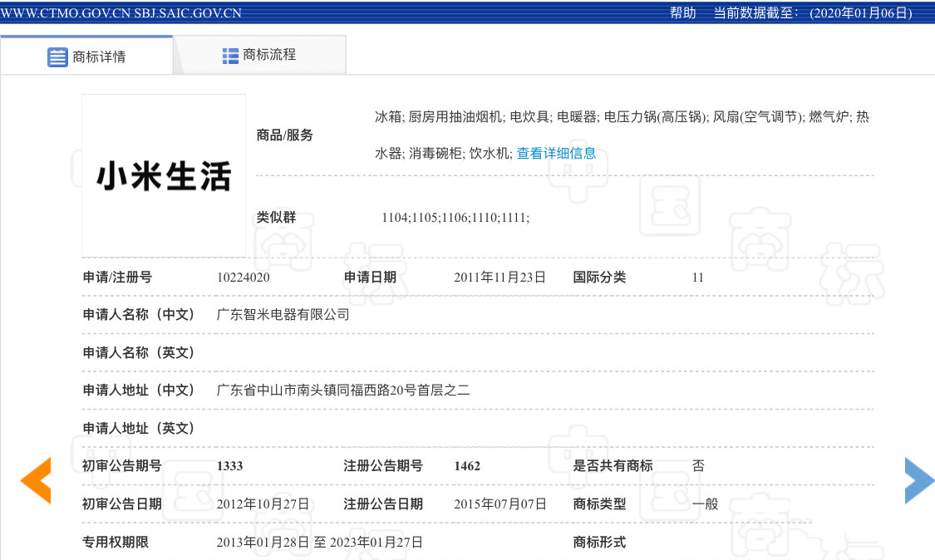Screen dimensions: 935x560
Task: Click the 申请/注册号 label
Action: (x=117, y=278)
